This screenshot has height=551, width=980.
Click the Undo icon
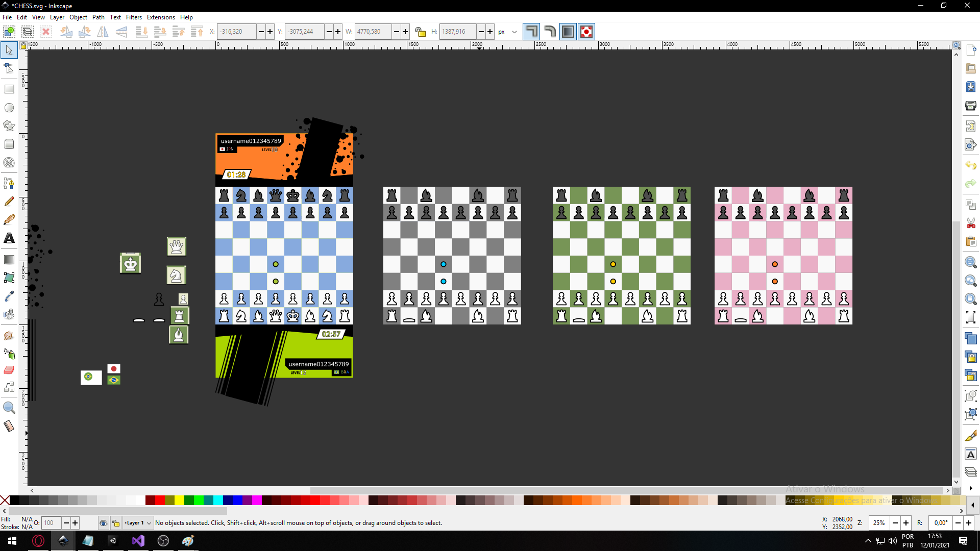[970, 165]
